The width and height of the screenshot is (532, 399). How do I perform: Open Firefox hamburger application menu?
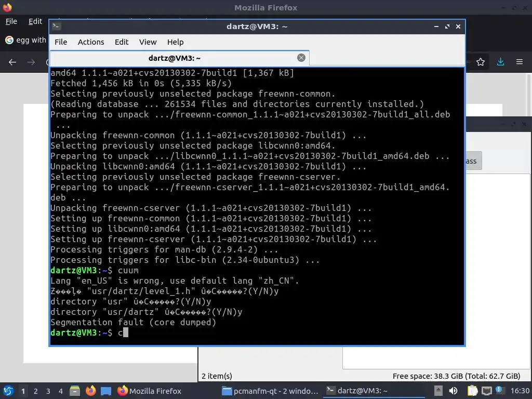520,62
